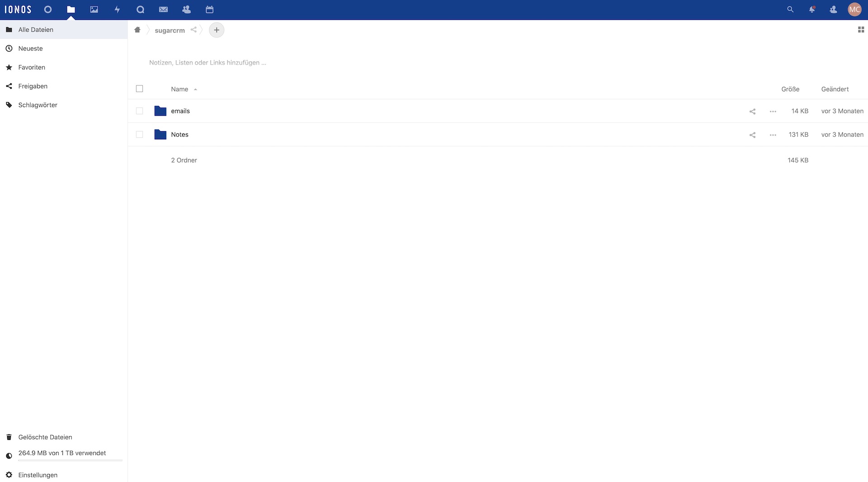Sort files by Geändert column header

(x=835, y=89)
